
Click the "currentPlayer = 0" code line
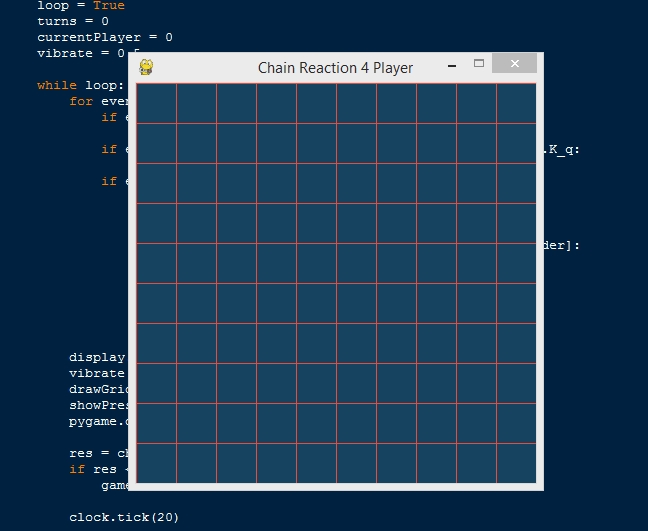coord(104,37)
